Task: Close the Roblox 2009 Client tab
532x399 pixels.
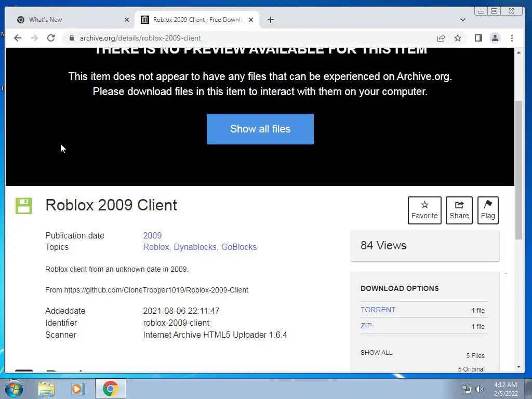Action: coord(251,20)
